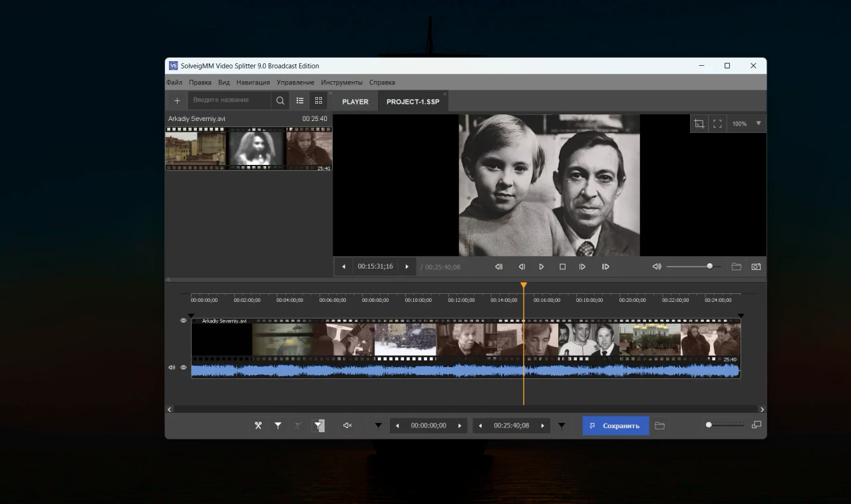
Task: Toggle audio track visibility eye icon
Action: coord(184,367)
